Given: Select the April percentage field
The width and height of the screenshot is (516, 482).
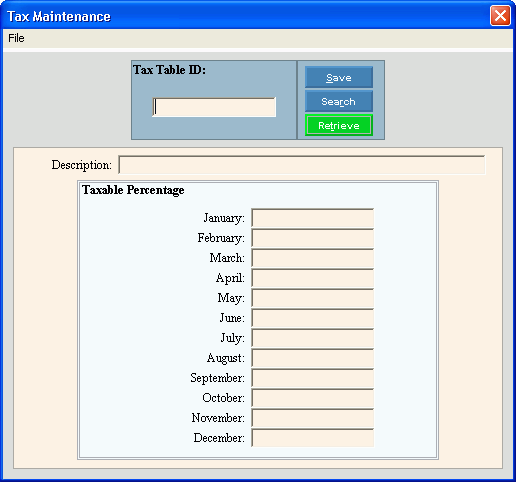Looking at the screenshot, I should point(312,278).
